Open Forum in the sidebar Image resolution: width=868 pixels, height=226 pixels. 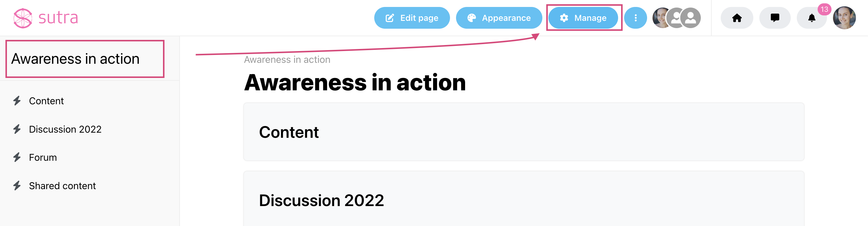point(43,157)
